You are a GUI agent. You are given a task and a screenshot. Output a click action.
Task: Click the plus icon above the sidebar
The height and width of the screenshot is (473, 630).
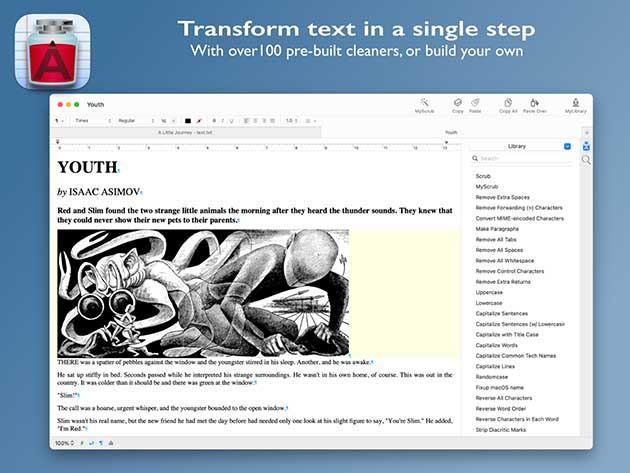(587, 132)
